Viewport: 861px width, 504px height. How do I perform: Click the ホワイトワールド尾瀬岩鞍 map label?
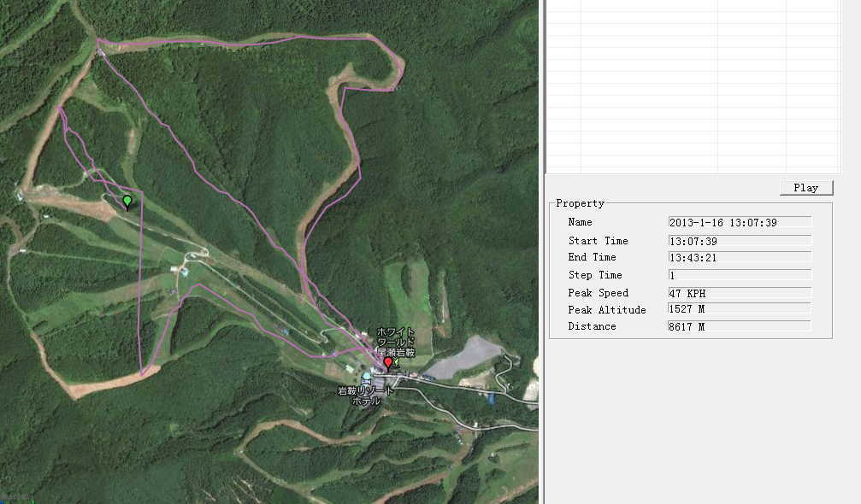[397, 342]
